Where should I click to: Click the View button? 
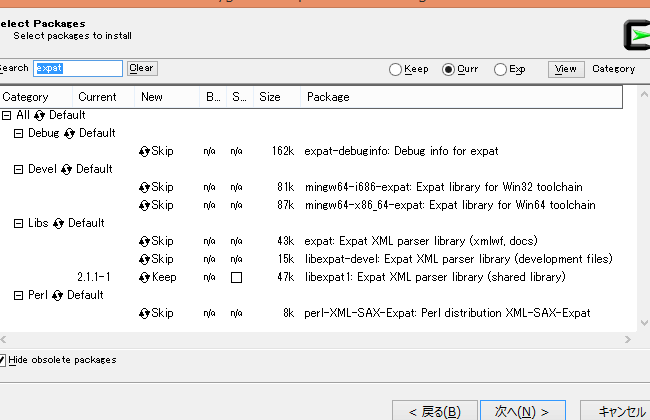pos(565,69)
